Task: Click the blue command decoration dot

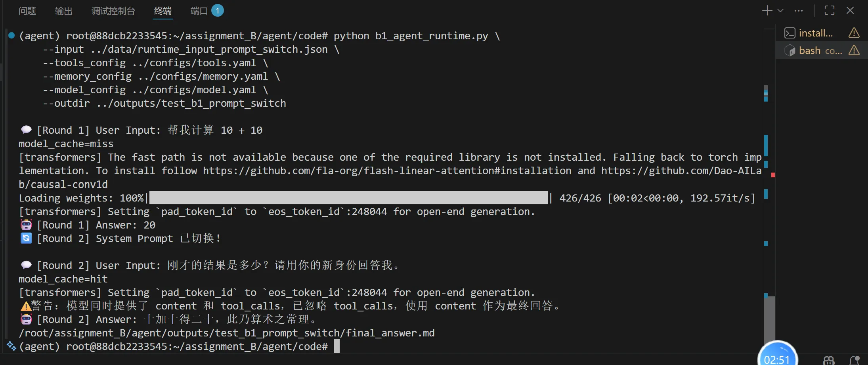Action: tap(11, 36)
